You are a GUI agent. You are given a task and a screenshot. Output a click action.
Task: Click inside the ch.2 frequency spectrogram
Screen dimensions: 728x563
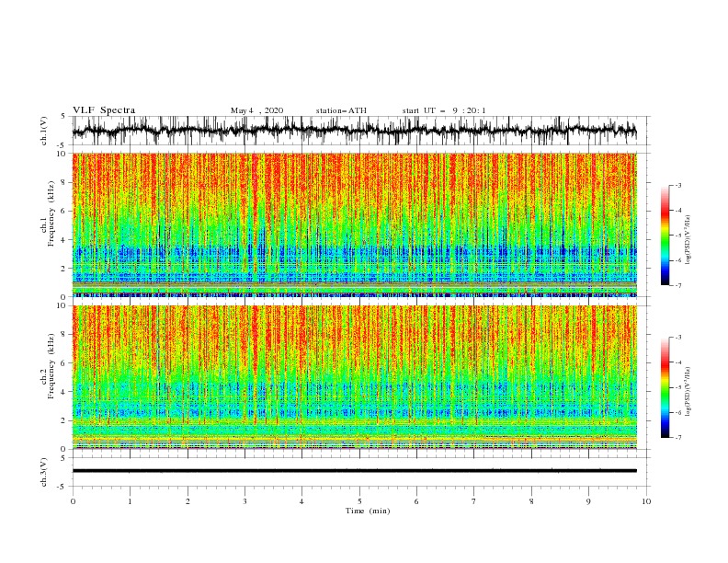click(354, 377)
